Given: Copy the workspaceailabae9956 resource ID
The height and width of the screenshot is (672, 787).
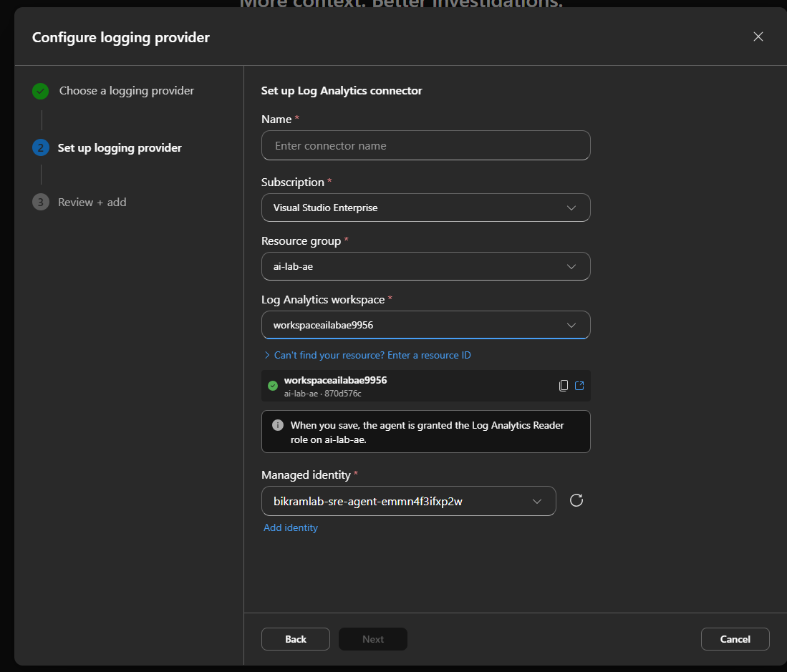Looking at the screenshot, I should (563, 386).
